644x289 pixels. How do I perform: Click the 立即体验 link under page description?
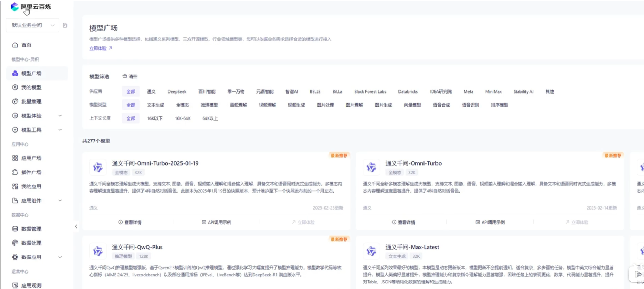[101, 48]
